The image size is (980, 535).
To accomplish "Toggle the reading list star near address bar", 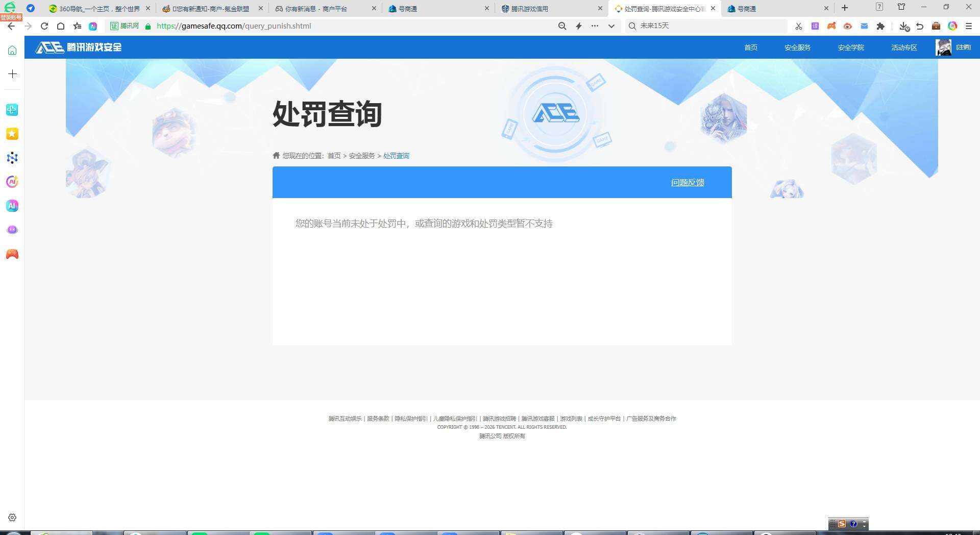I will (x=77, y=26).
